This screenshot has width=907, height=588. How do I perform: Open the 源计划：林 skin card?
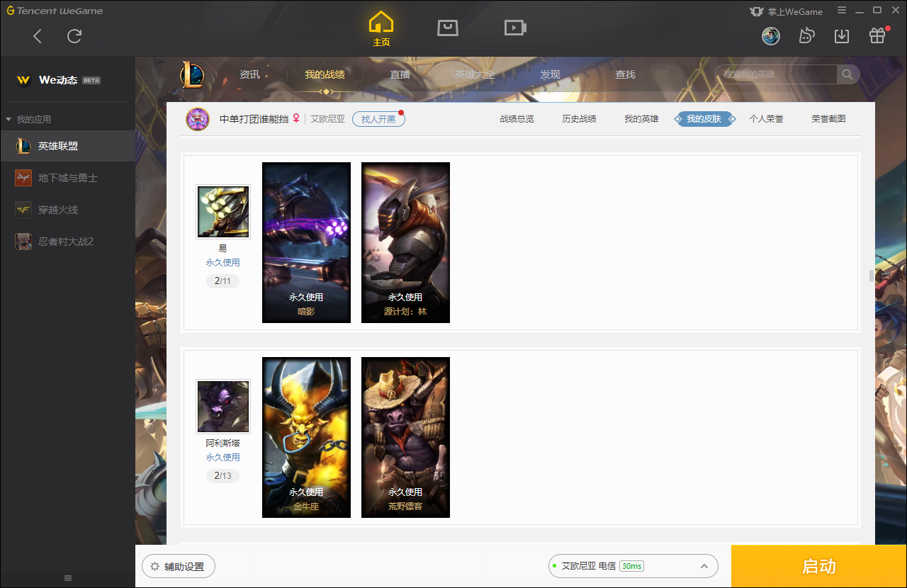[x=405, y=242]
